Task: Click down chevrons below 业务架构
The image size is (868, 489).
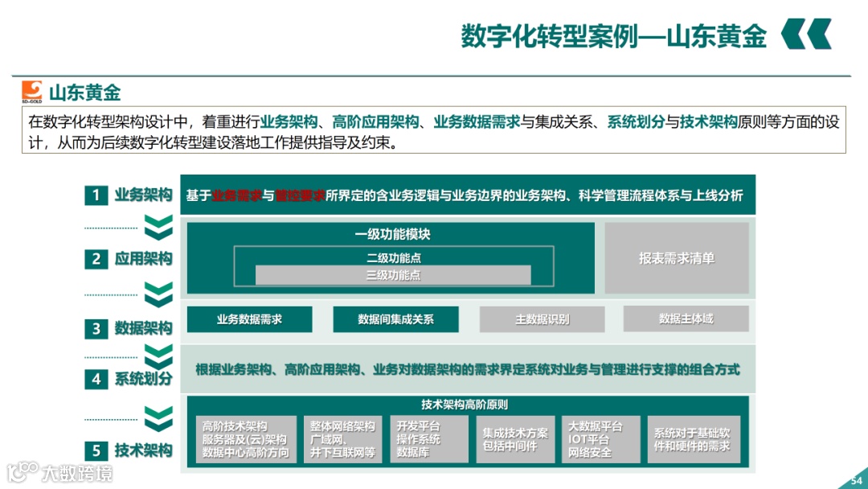Action: 158,228
